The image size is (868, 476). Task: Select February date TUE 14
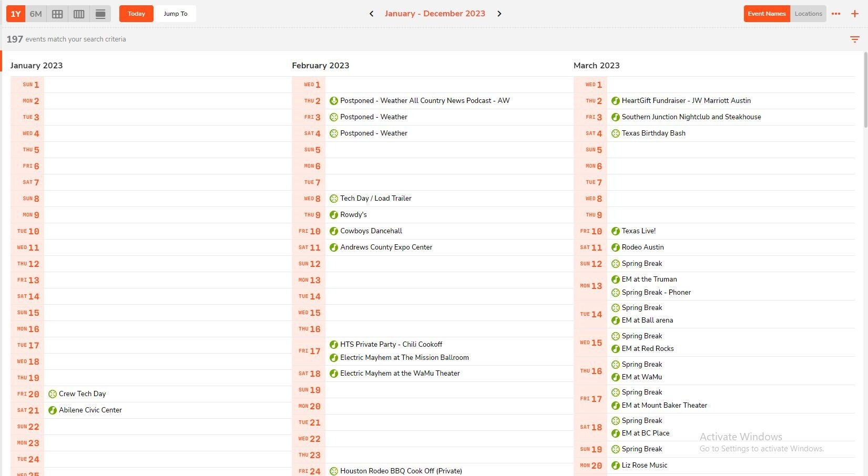309,296
